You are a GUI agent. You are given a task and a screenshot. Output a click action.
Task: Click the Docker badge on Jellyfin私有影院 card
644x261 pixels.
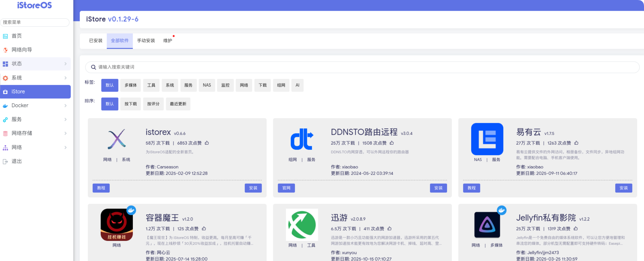501,210
